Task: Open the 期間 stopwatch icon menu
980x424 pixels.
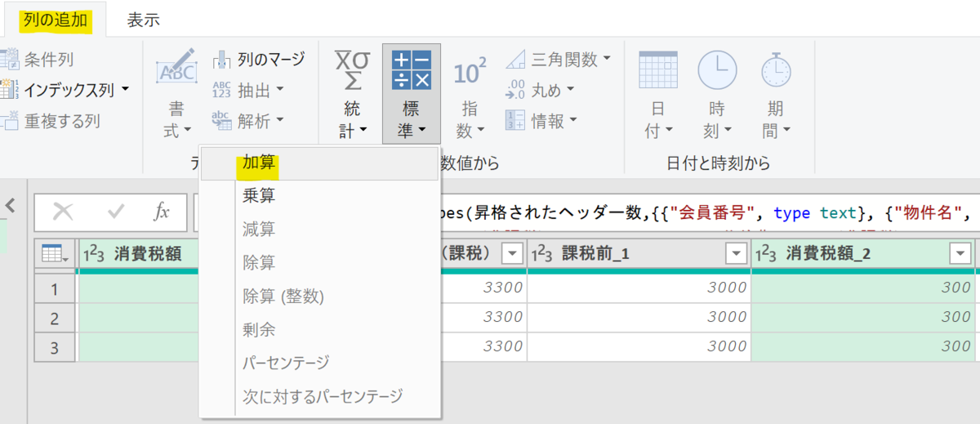Action: [x=776, y=69]
